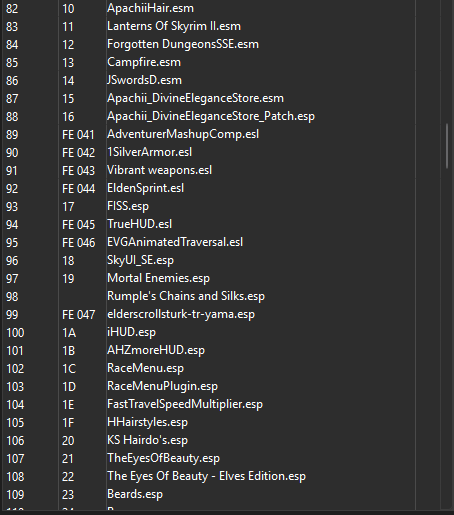Select the SkyUI_SE.esp plugin
The image size is (454, 515).
(x=140, y=260)
